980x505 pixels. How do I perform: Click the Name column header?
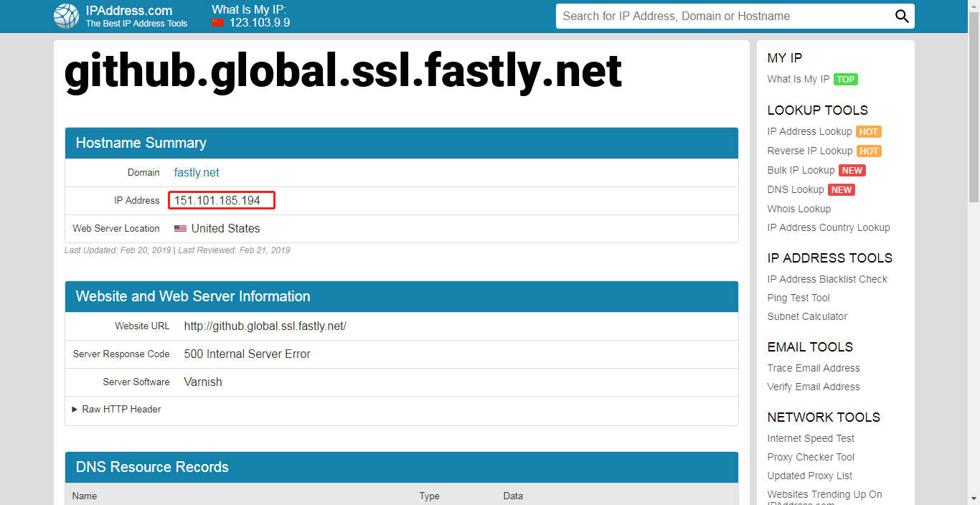coord(85,496)
